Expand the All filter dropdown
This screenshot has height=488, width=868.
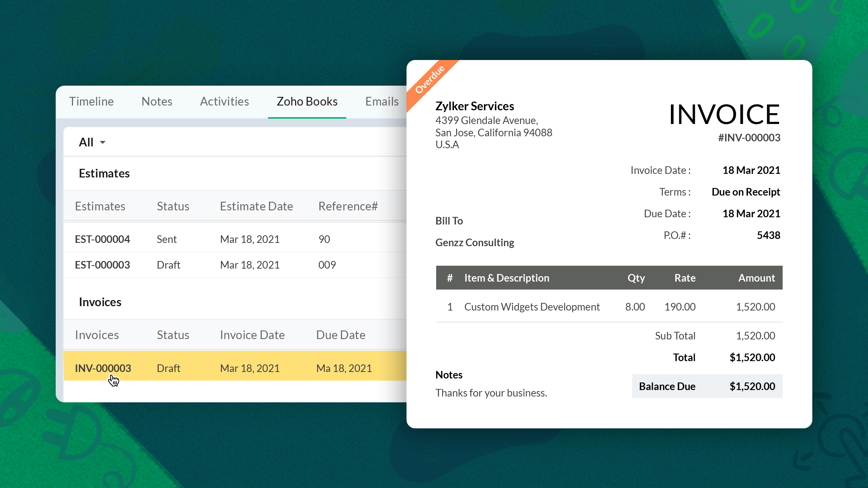click(x=92, y=142)
